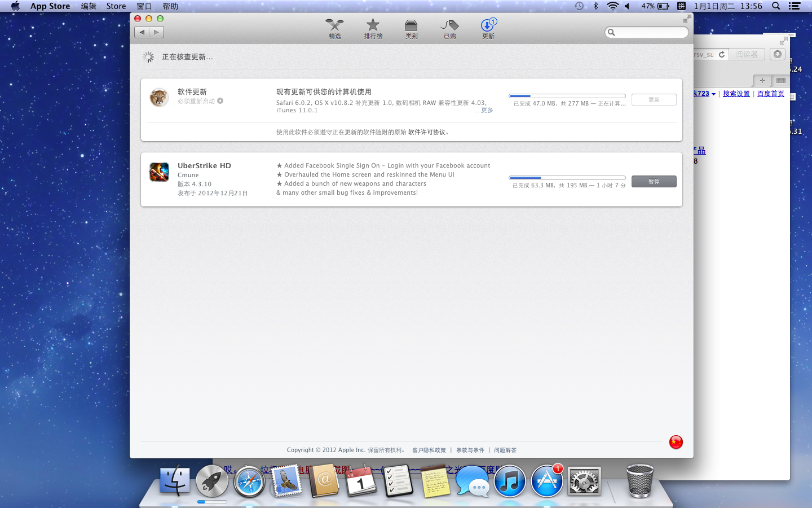812x508 pixels.
Task: Pause the UberStrike HD download (暂停)
Action: coord(654,181)
